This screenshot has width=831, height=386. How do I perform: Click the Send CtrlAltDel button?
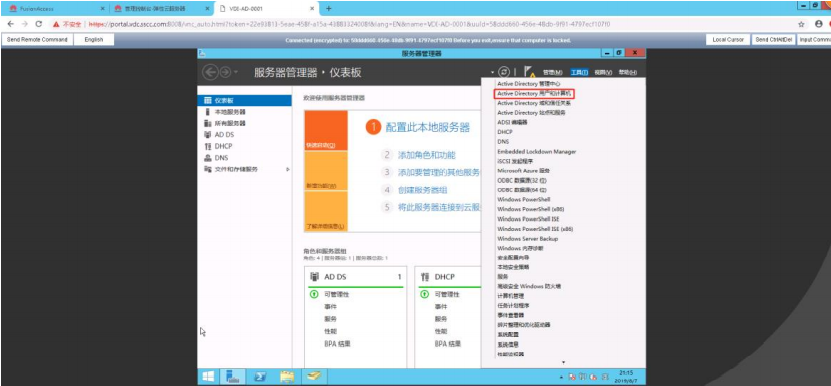[x=773, y=40]
